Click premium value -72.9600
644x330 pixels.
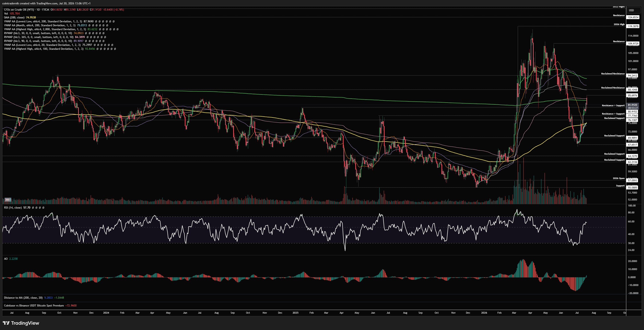71,306
